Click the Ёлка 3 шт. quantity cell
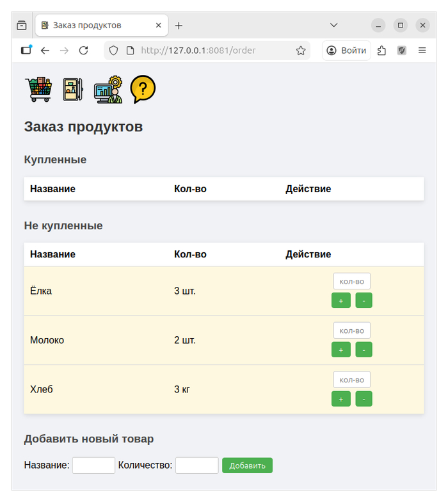 coord(184,291)
